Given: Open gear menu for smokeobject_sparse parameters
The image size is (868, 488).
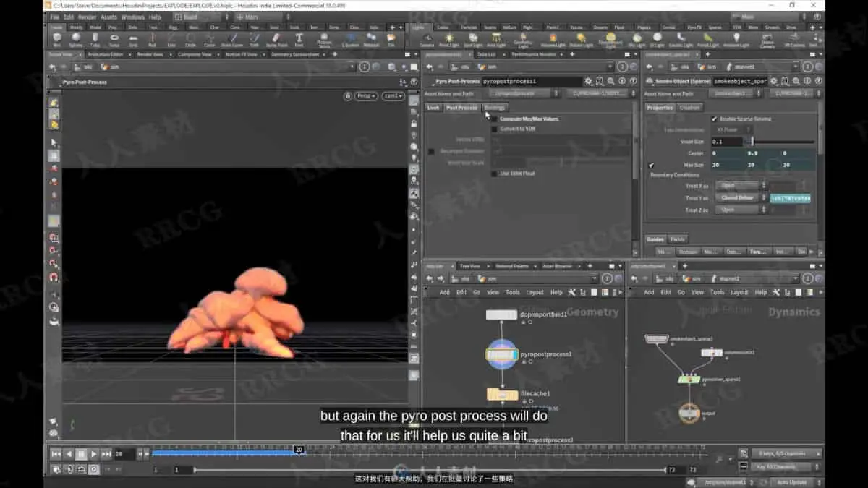Looking at the screenshot, I should [x=773, y=82].
